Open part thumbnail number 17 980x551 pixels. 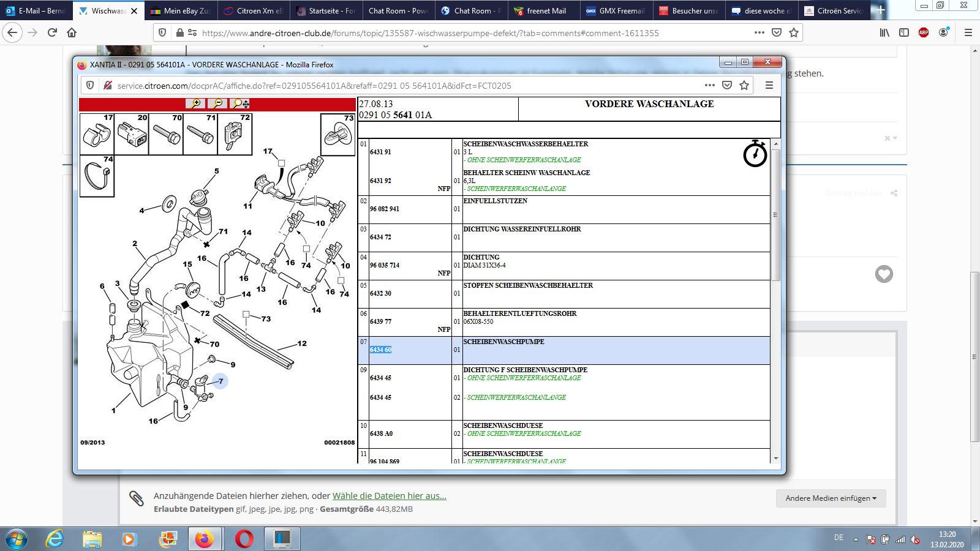coord(97,133)
